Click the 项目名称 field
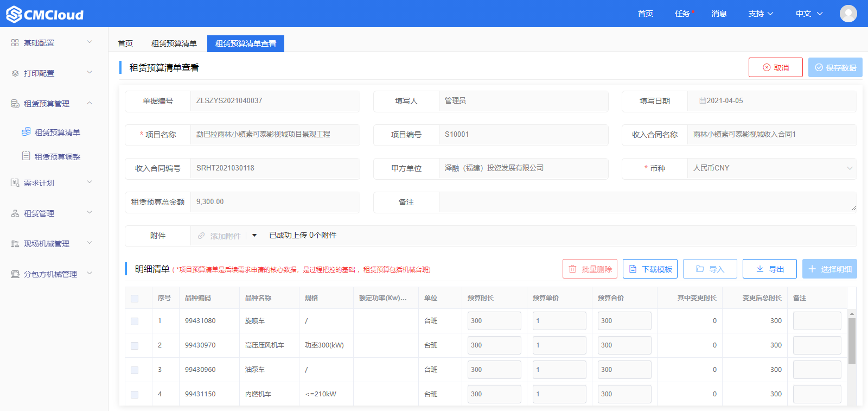 pos(275,135)
